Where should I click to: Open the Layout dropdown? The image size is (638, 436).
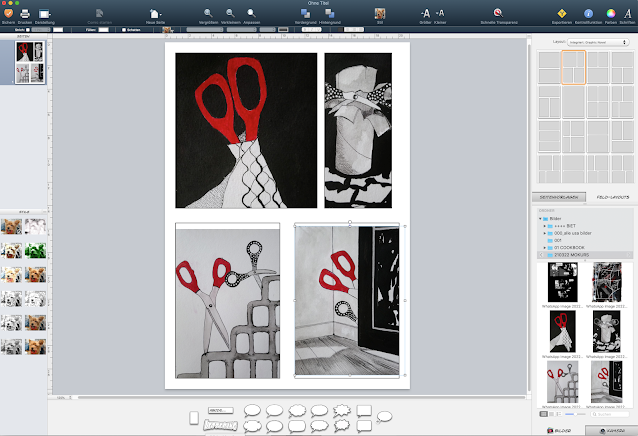pyautogui.click(x=598, y=42)
